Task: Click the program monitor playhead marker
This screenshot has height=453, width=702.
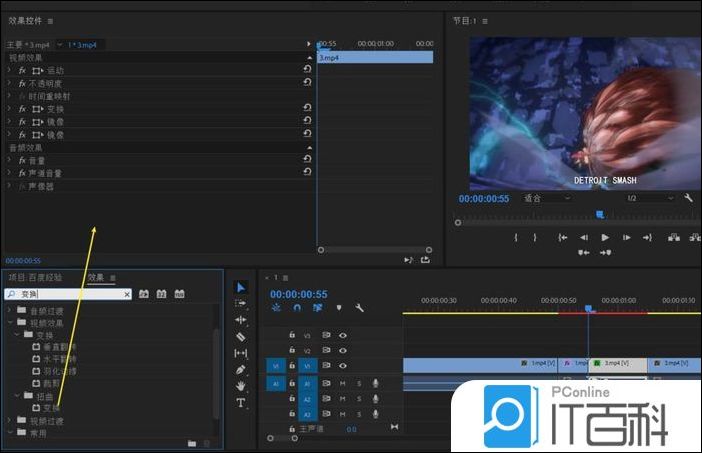Action: (x=600, y=214)
